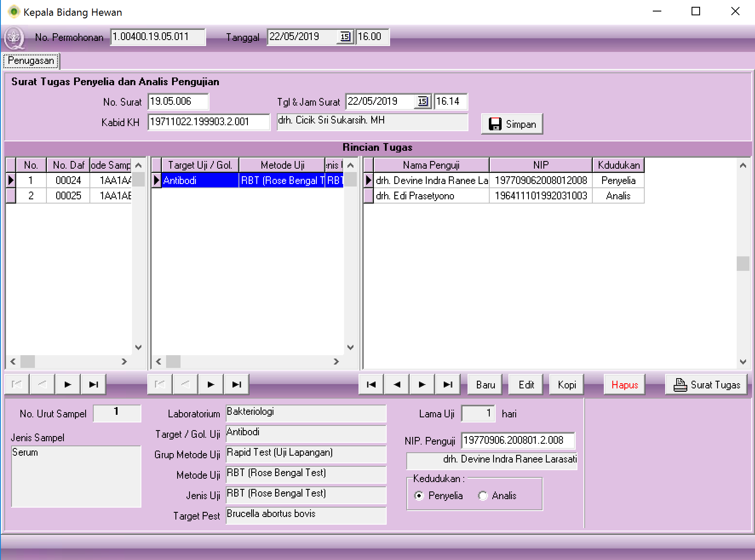Select the drh. Edi Prasetyono row
The width and height of the screenshot is (755, 560).
(431, 196)
